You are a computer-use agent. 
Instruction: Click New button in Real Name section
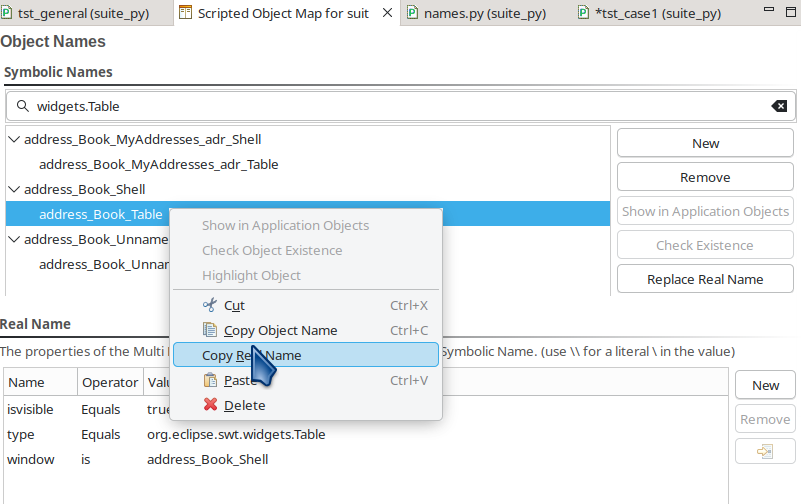click(x=765, y=385)
